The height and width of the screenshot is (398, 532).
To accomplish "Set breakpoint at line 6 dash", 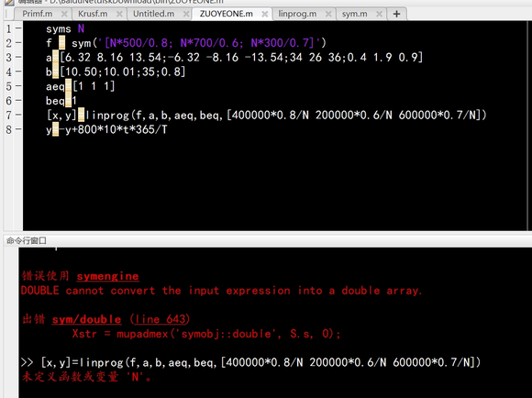I will [18, 101].
